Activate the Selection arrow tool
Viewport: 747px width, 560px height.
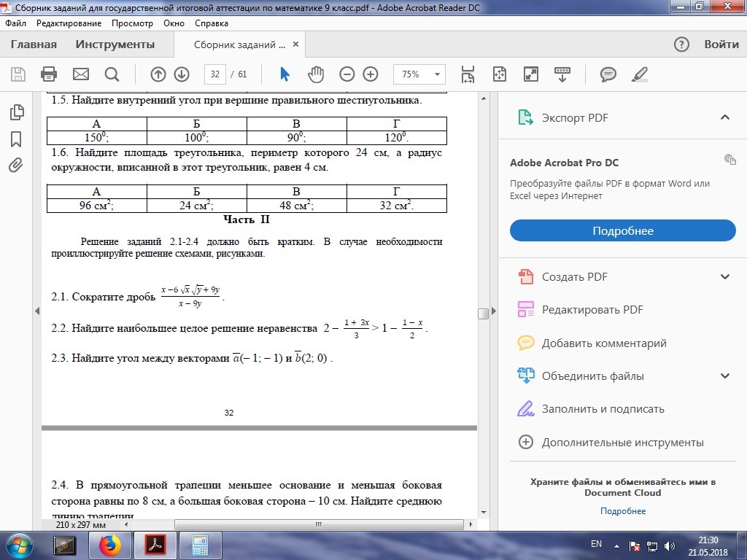284,74
